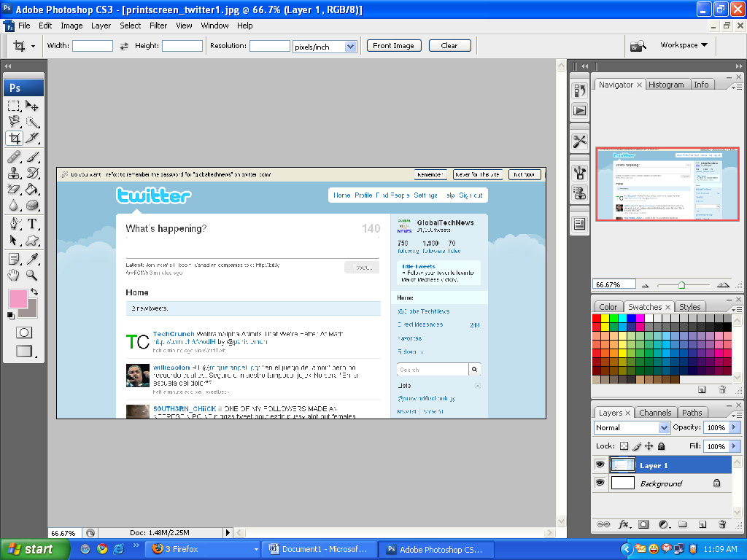747x560 pixels.
Task: Click the Clear button
Action: (x=449, y=45)
